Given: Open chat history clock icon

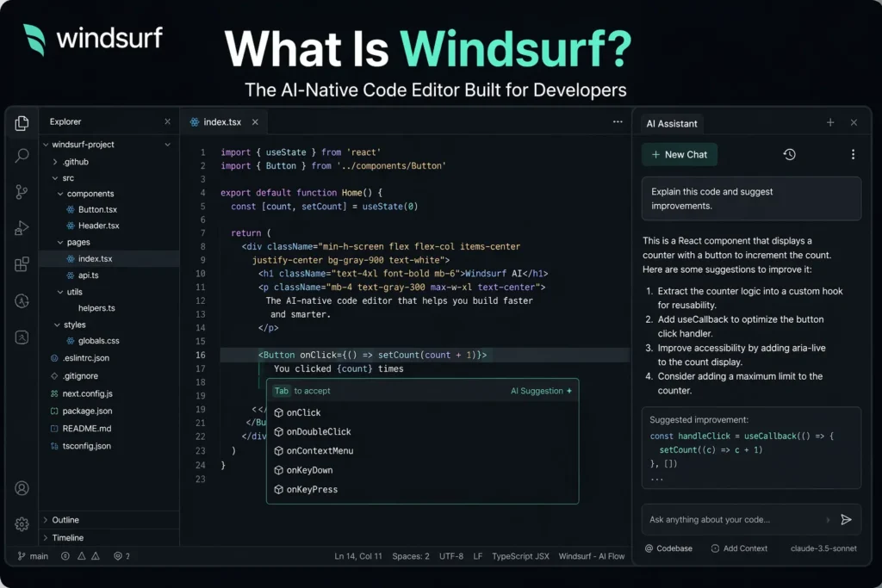Looking at the screenshot, I should [789, 155].
